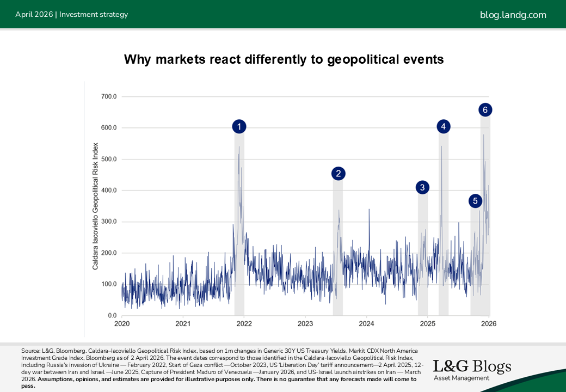Click the Caldara Iacoviello y-axis label

point(95,206)
